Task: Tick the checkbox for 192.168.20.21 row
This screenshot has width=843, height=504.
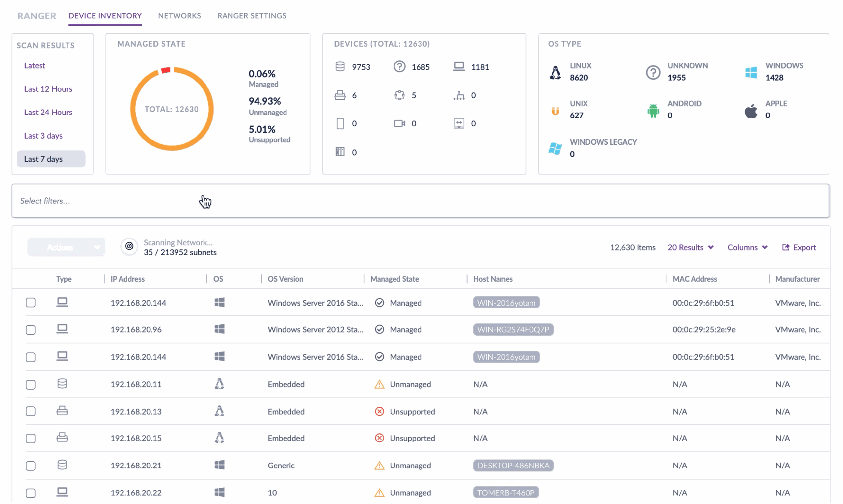Action: click(31, 466)
